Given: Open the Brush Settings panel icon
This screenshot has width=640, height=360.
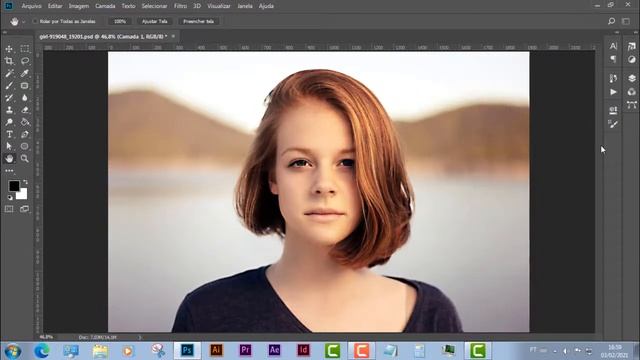Looking at the screenshot, I should [x=613, y=124].
